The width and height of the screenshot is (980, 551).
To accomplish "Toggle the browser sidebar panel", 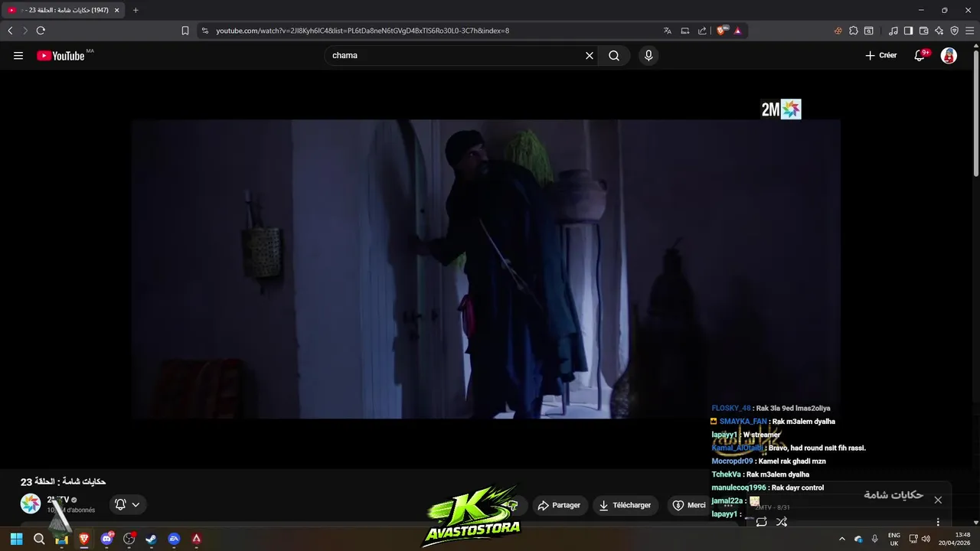I will 908,31.
